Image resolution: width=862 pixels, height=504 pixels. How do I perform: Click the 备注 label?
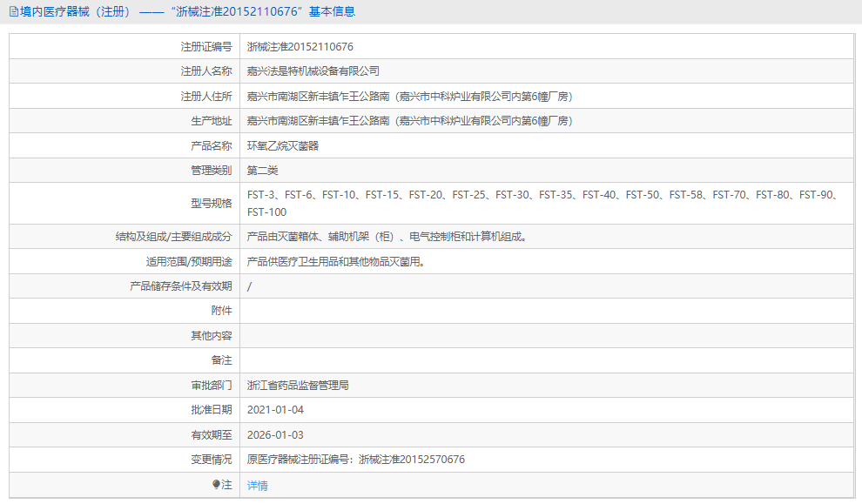221,360
